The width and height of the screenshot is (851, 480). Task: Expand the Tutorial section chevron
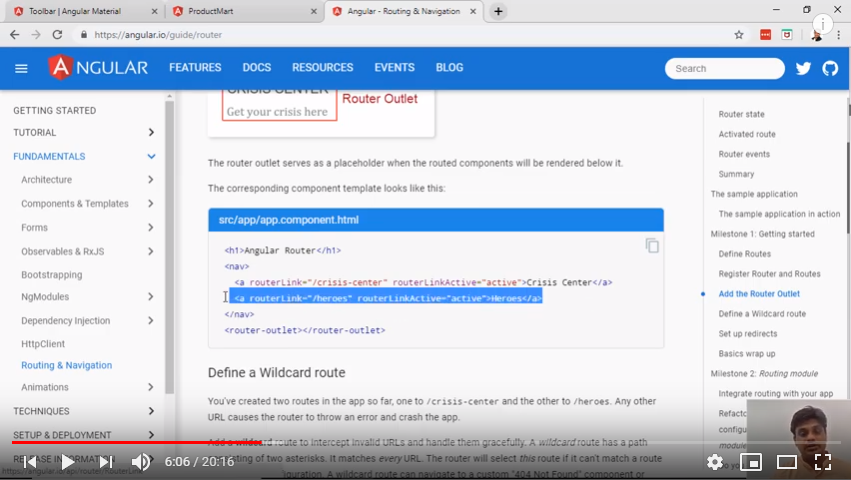click(x=151, y=132)
